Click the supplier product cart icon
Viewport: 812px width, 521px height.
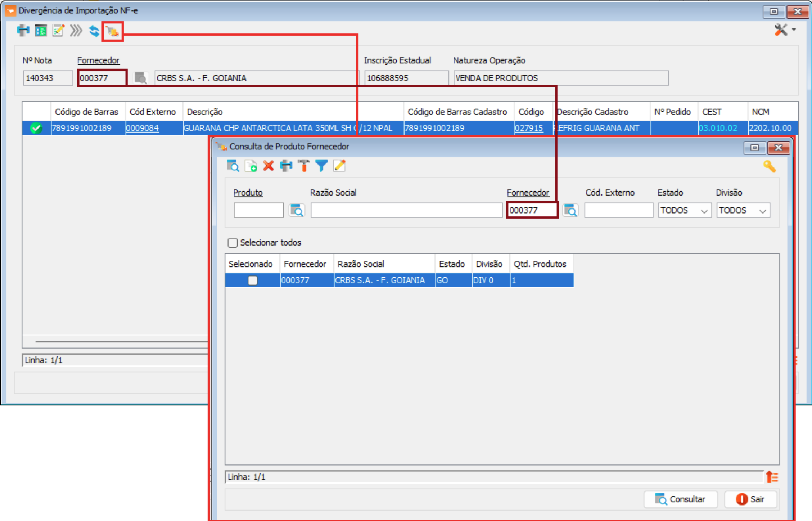pyautogui.click(x=112, y=32)
